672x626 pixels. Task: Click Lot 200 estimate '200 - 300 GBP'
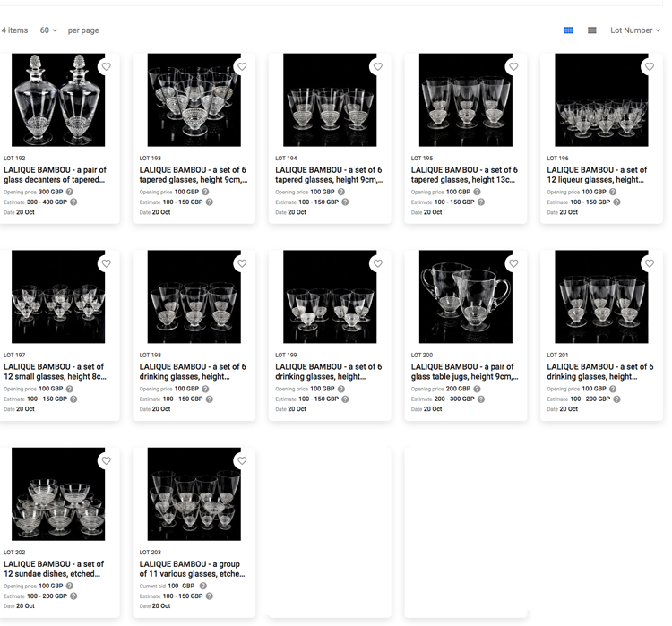pos(454,399)
